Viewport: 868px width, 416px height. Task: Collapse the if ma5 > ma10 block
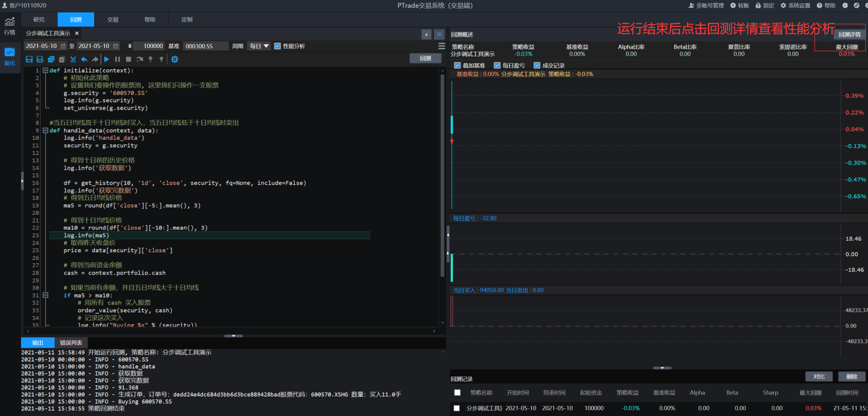click(45, 295)
